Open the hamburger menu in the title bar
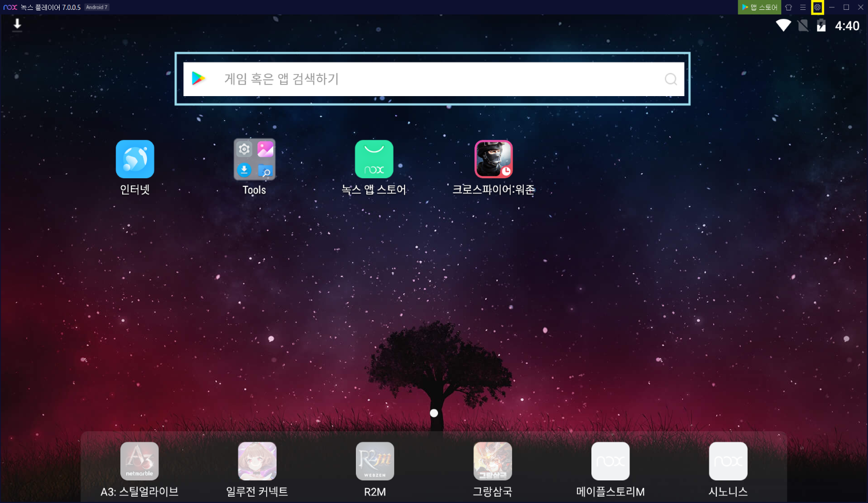The width and height of the screenshot is (868, 503). 803,8
